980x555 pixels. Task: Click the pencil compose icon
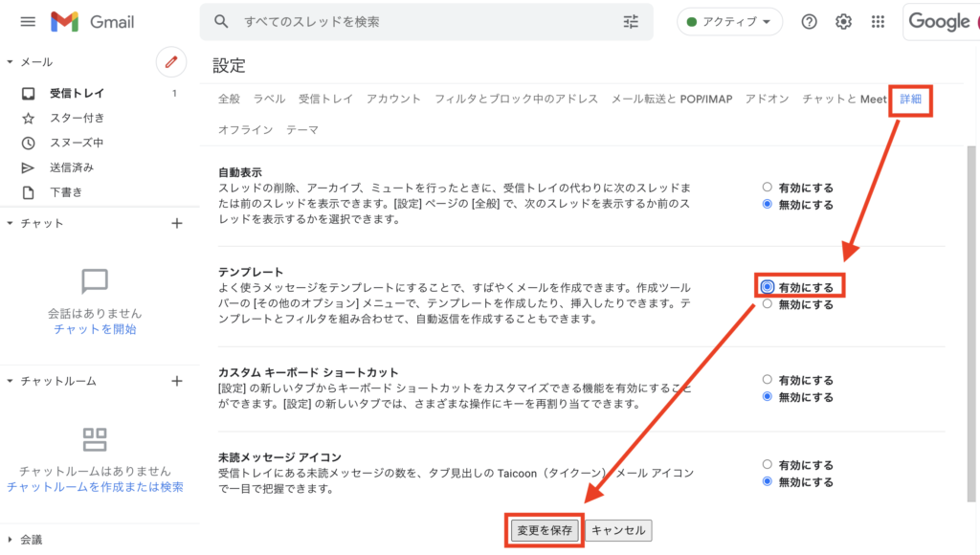tap(171, 62)
